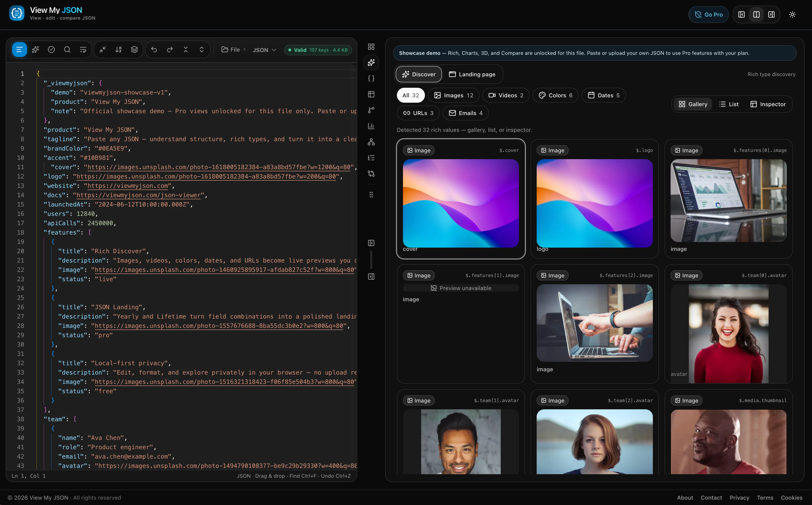Click the sort keys A-Z icon
The image size is (812, 505).
[119, 50]
